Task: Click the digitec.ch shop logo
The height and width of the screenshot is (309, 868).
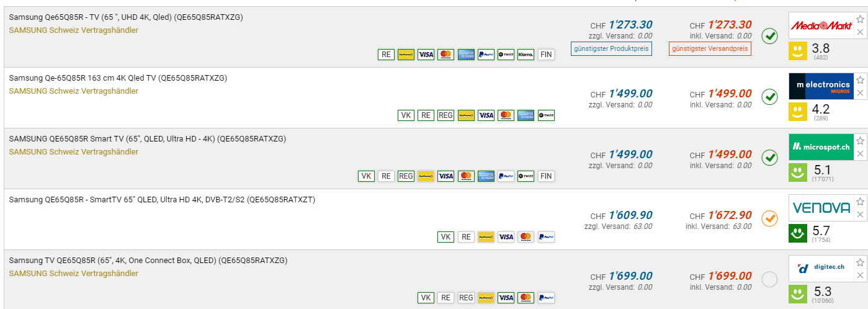Action: [x=821, y=268]
